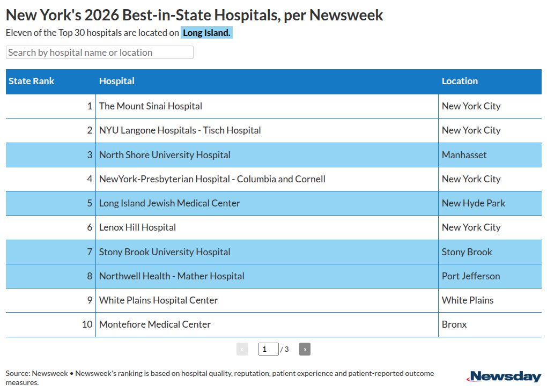
Task: Click the page number input box
Action: tap(268, 349)
